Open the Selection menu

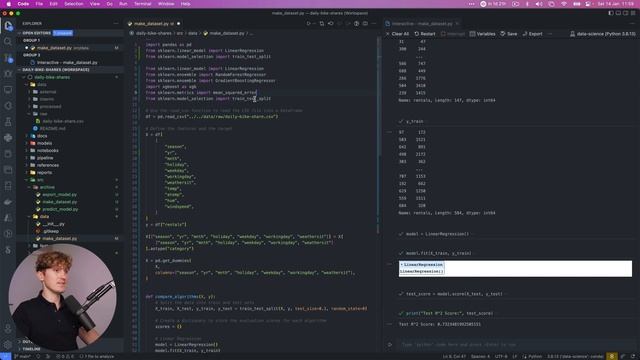(74, 4)
